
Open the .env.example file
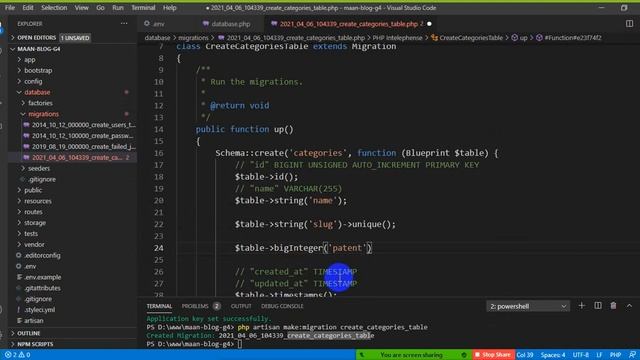pyautogui.click(x=42, y=277)
